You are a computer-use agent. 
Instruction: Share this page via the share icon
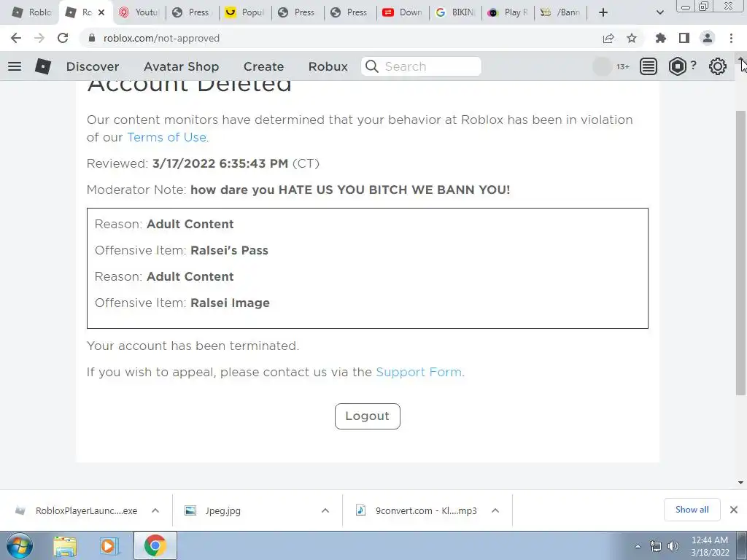[x=608, y=38]
